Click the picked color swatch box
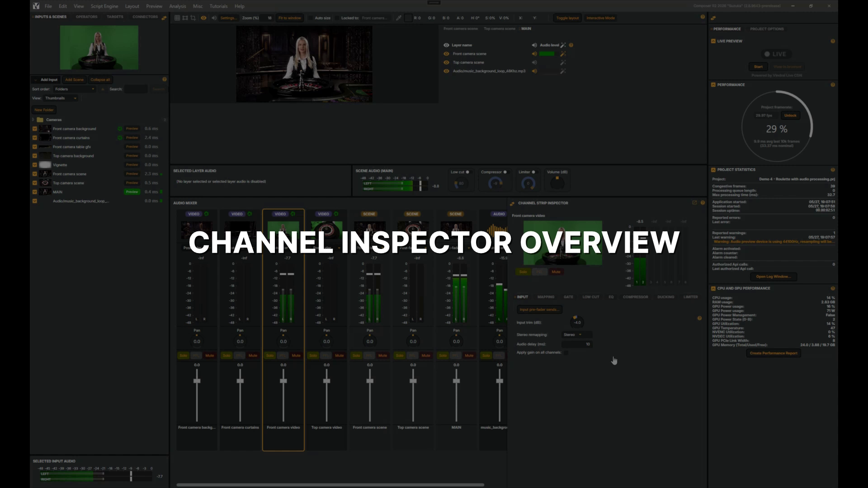 tap(408, 18)
